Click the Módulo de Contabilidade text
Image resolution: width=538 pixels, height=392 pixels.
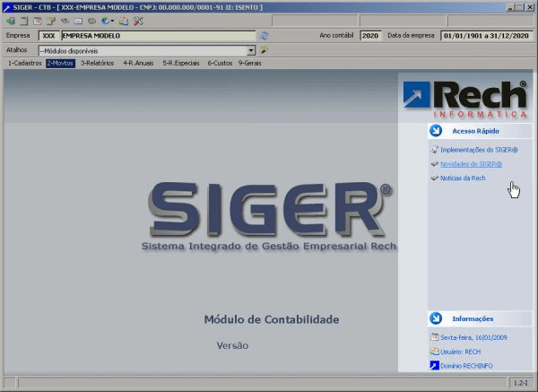click(x=272, y=319)
